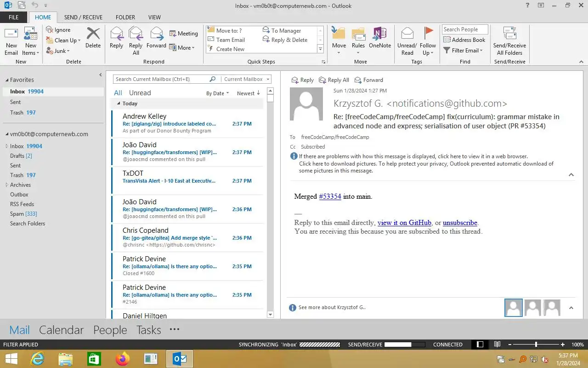Open Firefox from the taskbar
The height and width of the screenshot is (368, 588).
coord(123,359)
